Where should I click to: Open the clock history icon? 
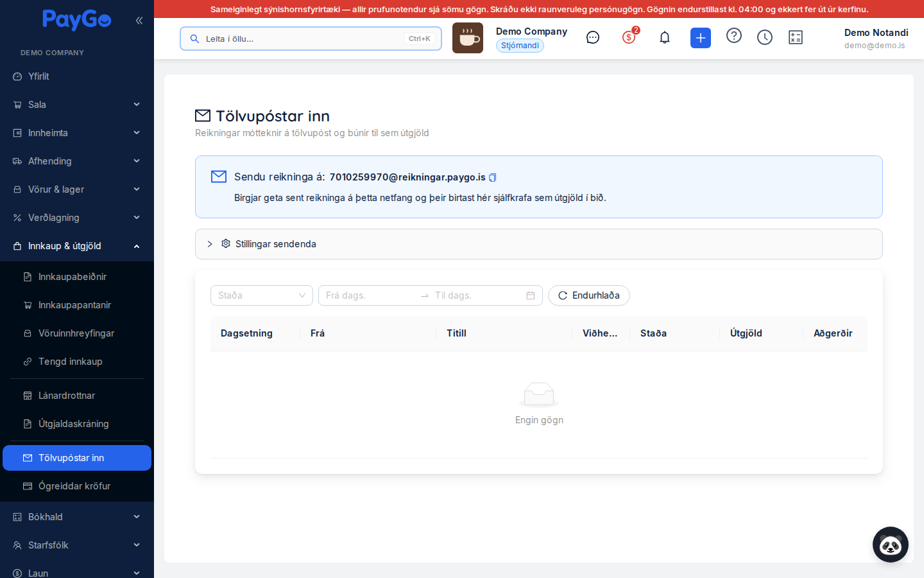(765, 38)
